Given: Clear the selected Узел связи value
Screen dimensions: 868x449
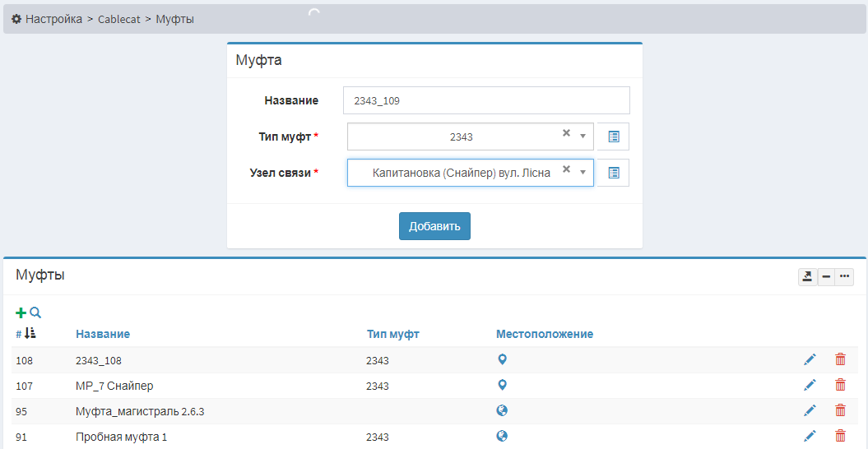Looking at the screenshot, I should click(x=566, y=169).
